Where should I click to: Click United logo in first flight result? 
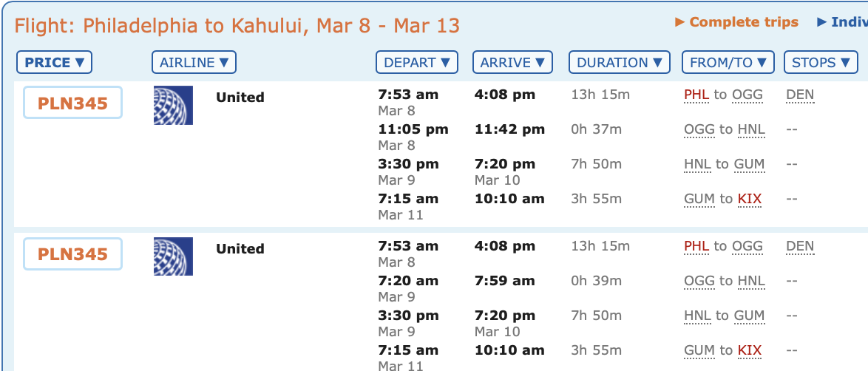pyautogui.click(x=173, y=105)
